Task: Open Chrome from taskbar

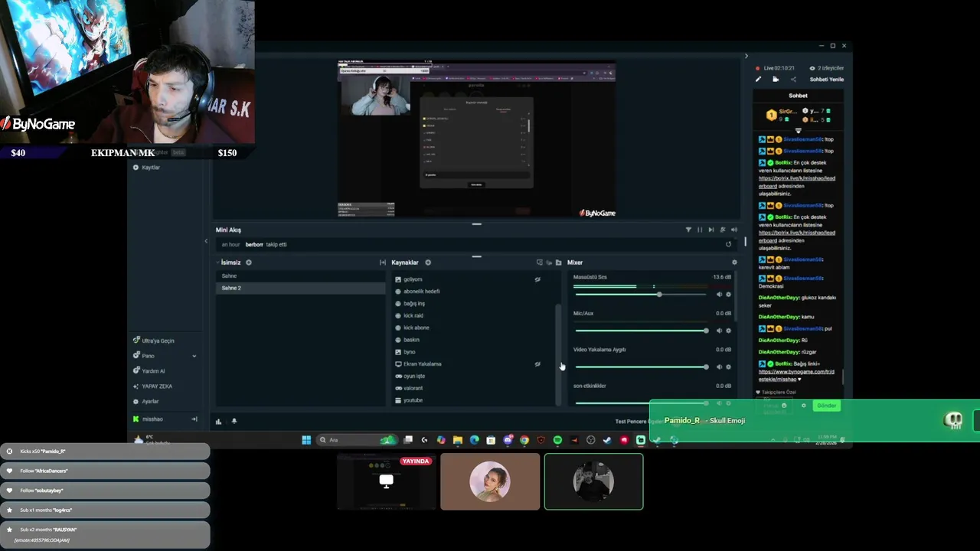Action: pos(524,440)
